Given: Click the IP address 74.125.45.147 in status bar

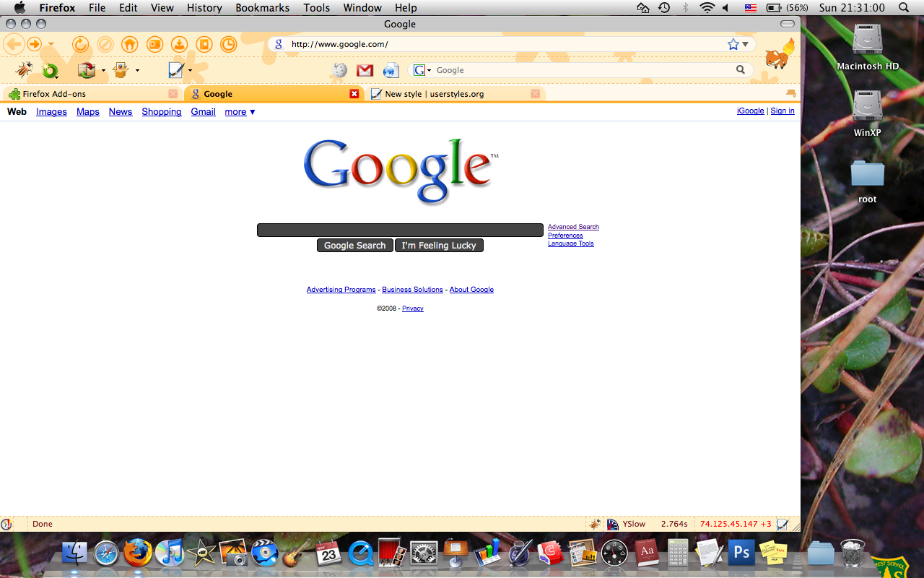Looking at the screenshot, I should (729, 524).
